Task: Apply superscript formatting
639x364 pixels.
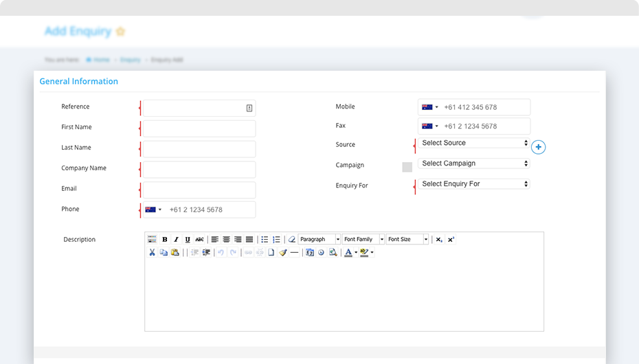Action: pyautogui.click(x=451, y=240)
